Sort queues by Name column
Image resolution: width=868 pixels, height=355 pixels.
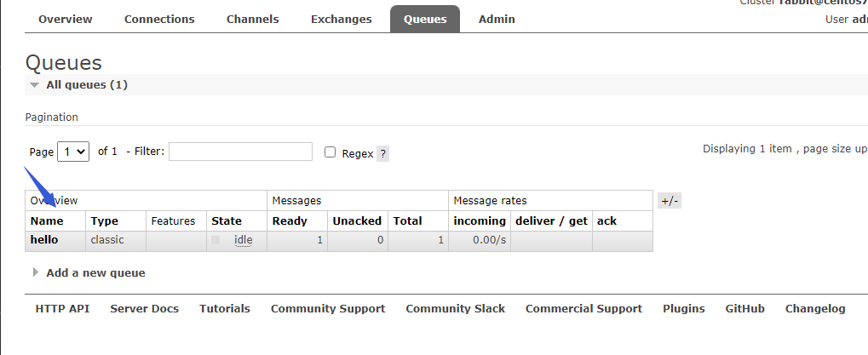[x=47, y=221]
